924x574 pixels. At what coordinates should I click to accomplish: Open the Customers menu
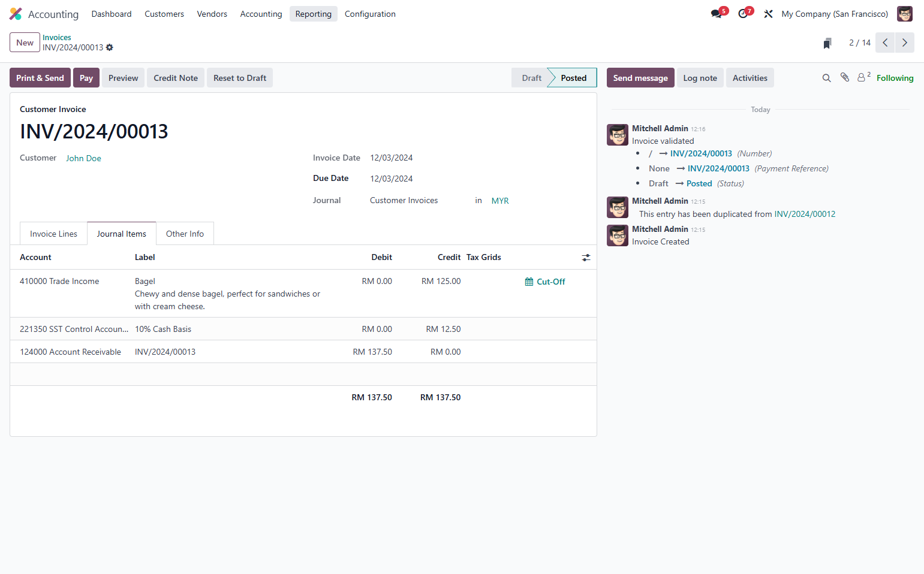(x=164, y=14)
